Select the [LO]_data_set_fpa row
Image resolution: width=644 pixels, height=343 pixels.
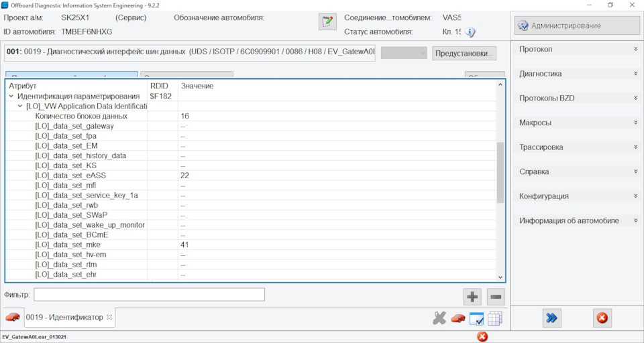(250, 136)
